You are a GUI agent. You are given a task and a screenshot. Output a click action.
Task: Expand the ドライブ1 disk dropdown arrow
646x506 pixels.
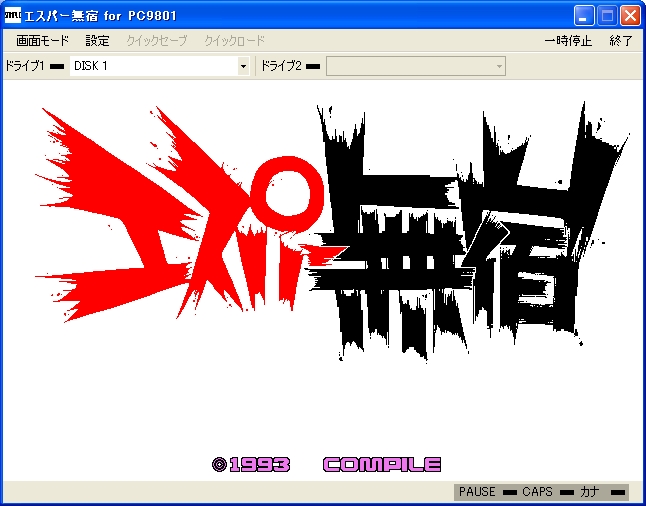click(243, 66)
